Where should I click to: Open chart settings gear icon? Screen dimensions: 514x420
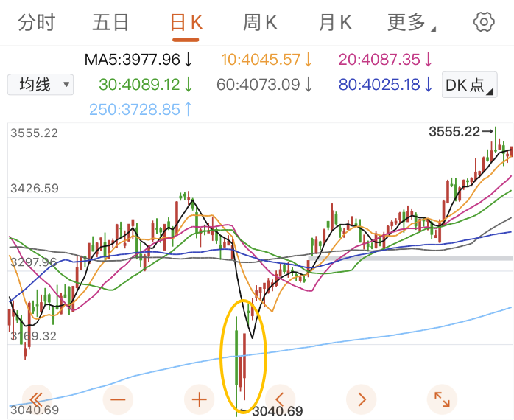484,21
